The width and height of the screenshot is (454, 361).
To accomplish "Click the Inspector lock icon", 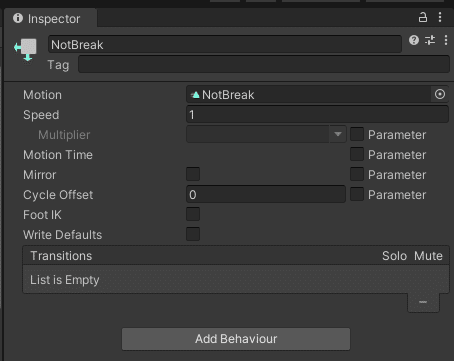I will point(423,17).
